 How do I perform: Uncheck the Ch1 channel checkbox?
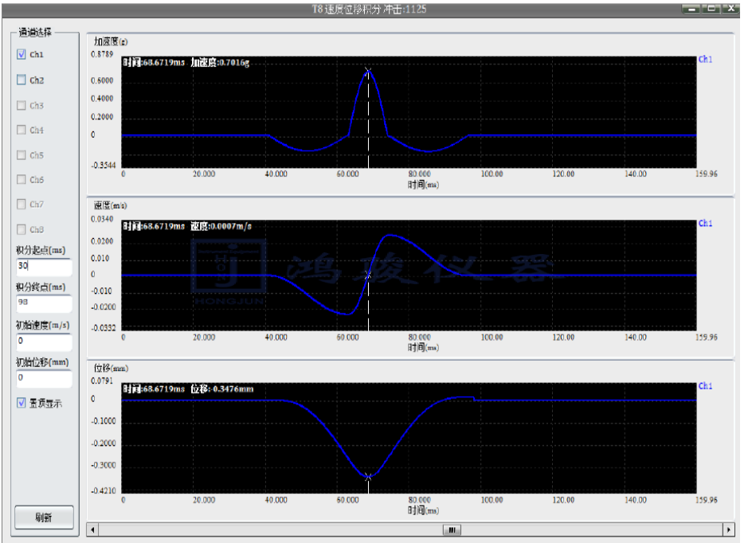point(22,55)
